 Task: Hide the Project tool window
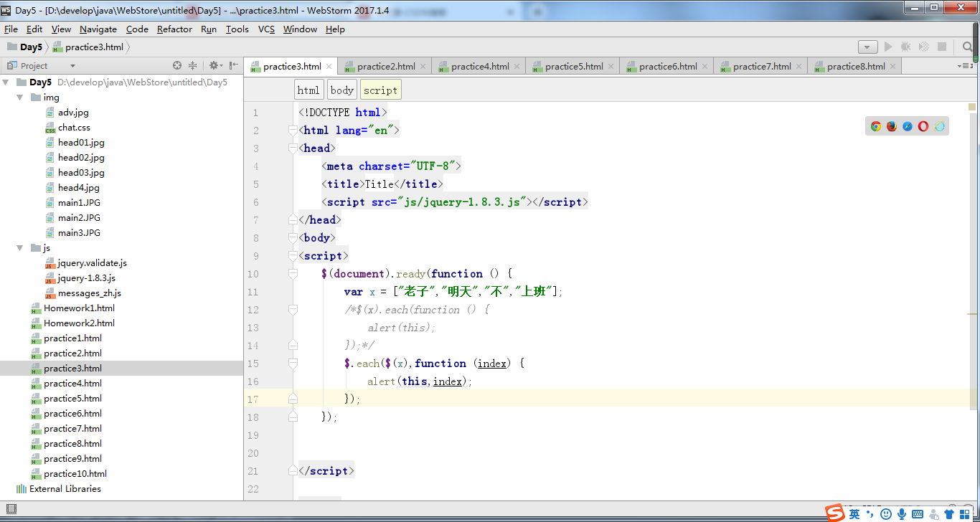233,65
